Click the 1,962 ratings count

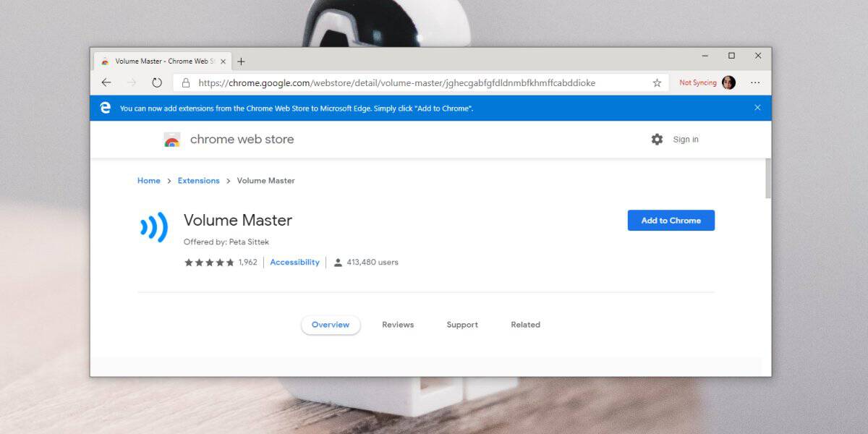tap(248, 263)
